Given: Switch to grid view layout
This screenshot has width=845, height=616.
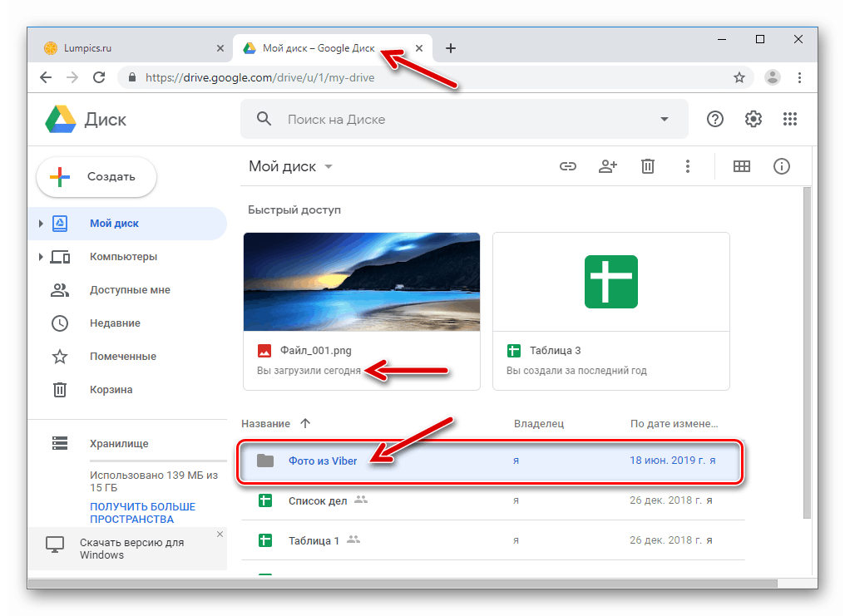Looking at the screenshot, I should tap(742, 166).
